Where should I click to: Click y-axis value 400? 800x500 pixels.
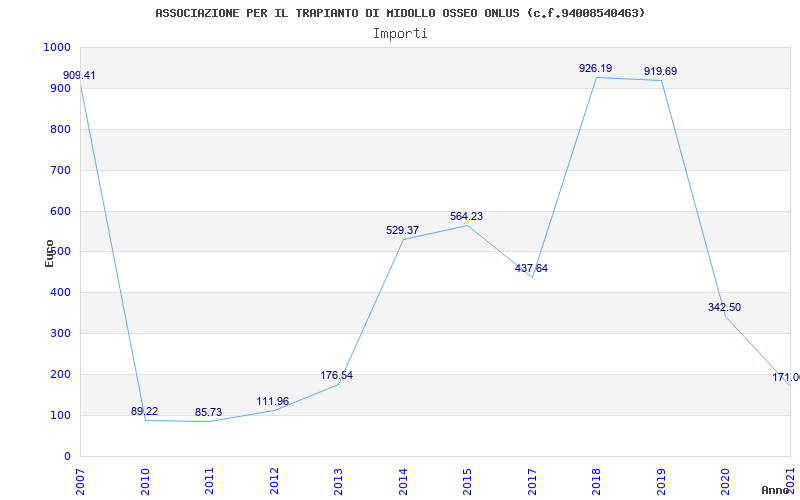[61, 292]
